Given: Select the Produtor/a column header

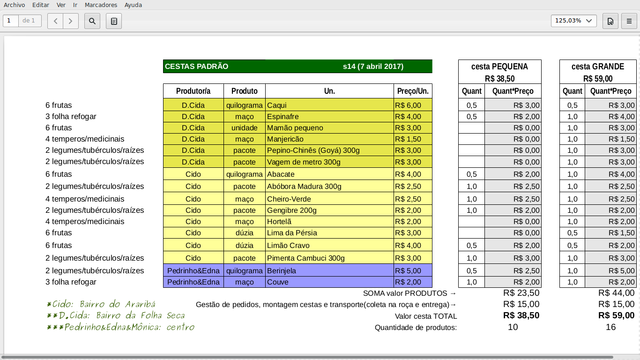Looking at the screenshot, I should tap(193, 91).
